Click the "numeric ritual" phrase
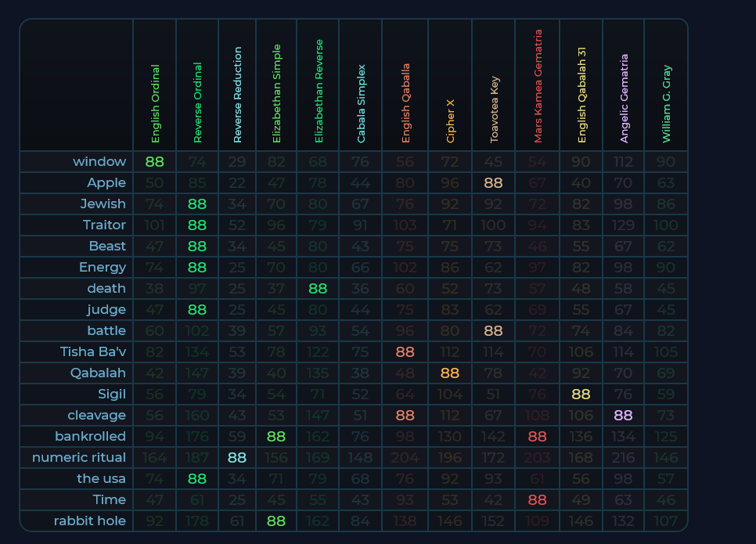 [x=79, y=457]
